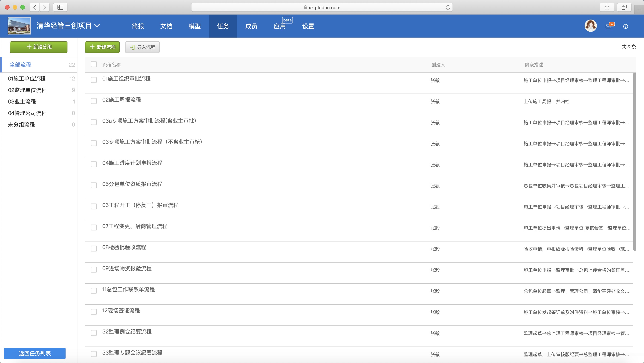This screenshot has width=644, height=363.
Task: Check the select-all checkbox in table header
Action: click(94, 64)
